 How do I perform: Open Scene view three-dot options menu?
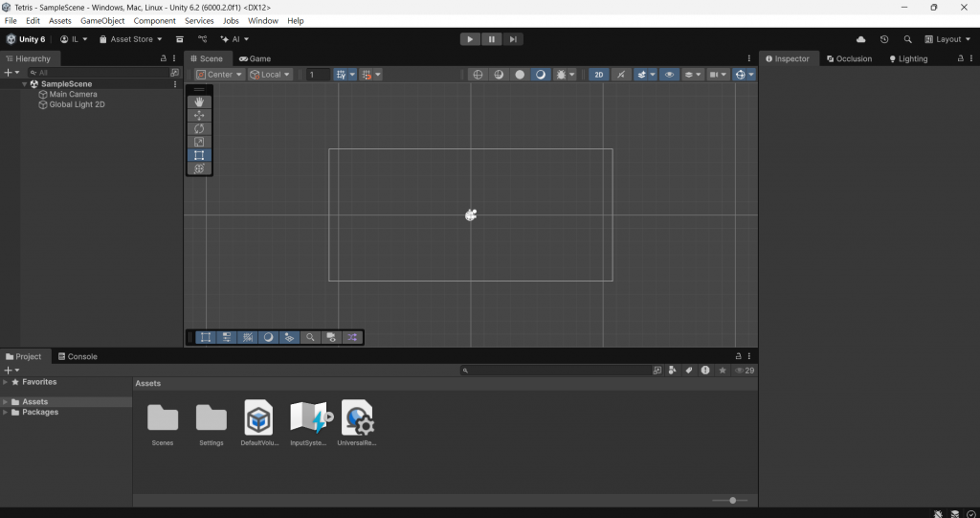pyautogui.click(x=748, y=58)
